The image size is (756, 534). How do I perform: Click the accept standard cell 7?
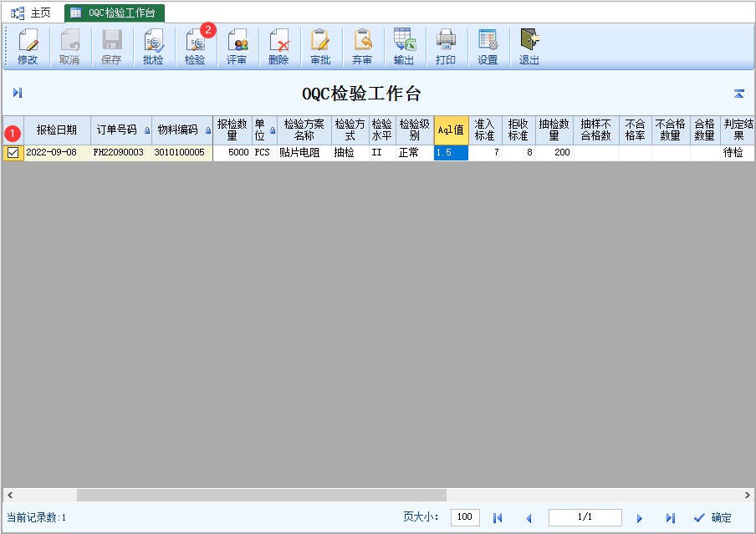click(x=485, y=153)
